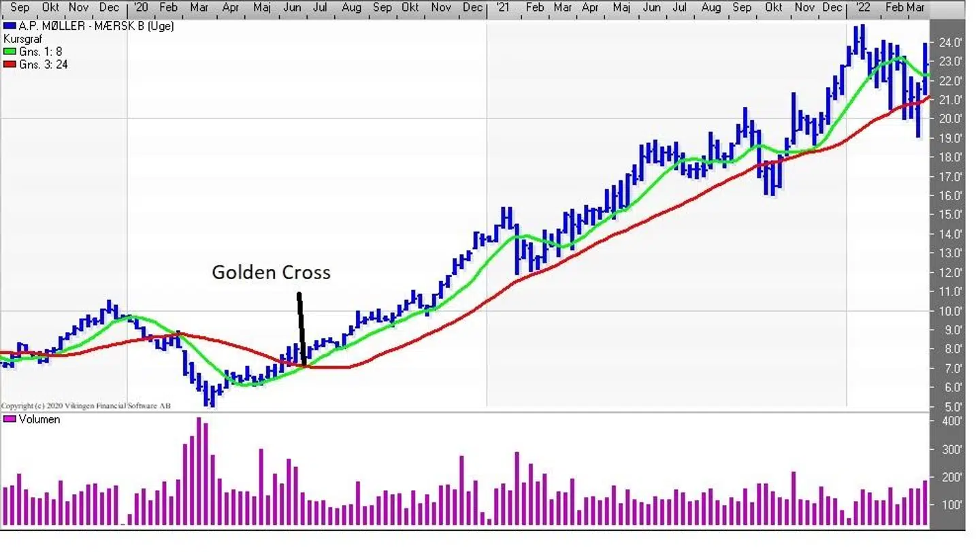Click the black Golden Cross marker line
Viewport: 980px width, 552px height.
(x=301, y=328)
